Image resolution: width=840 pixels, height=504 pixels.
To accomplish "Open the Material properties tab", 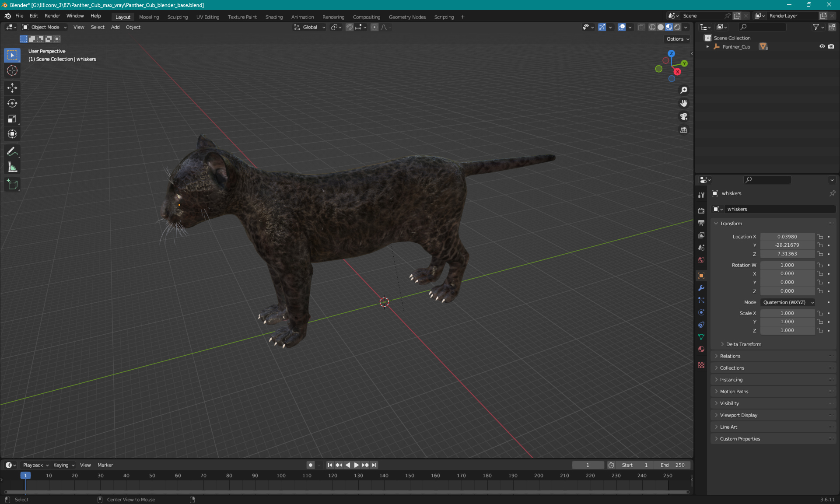I will [701, 349].
